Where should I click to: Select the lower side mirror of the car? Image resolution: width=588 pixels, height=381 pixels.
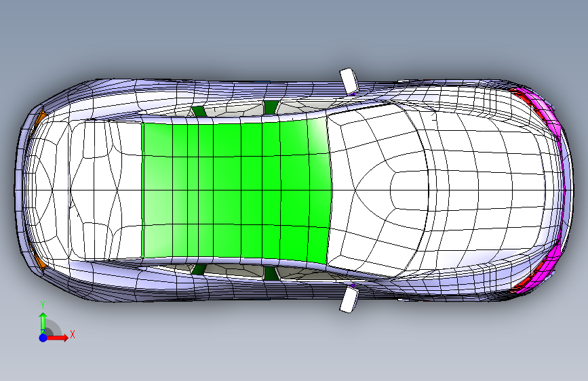349,299
